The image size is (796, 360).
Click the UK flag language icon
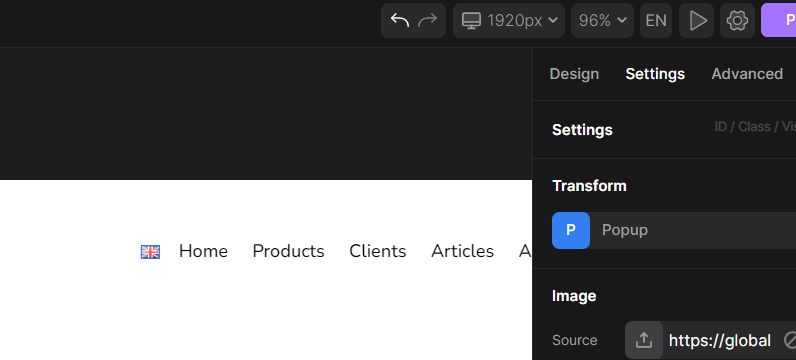coord(150,252)
